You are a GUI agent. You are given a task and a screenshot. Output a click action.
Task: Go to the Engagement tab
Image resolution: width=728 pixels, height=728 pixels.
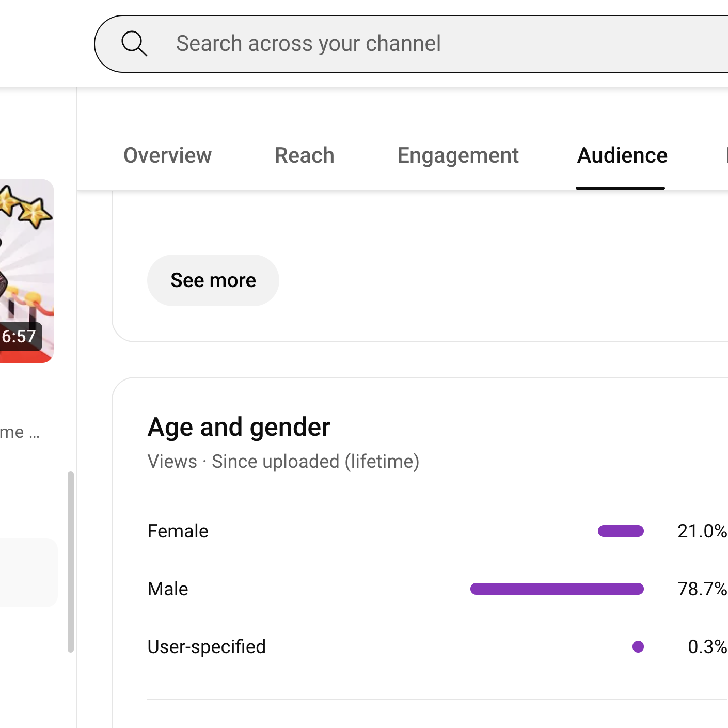(458, 156)
